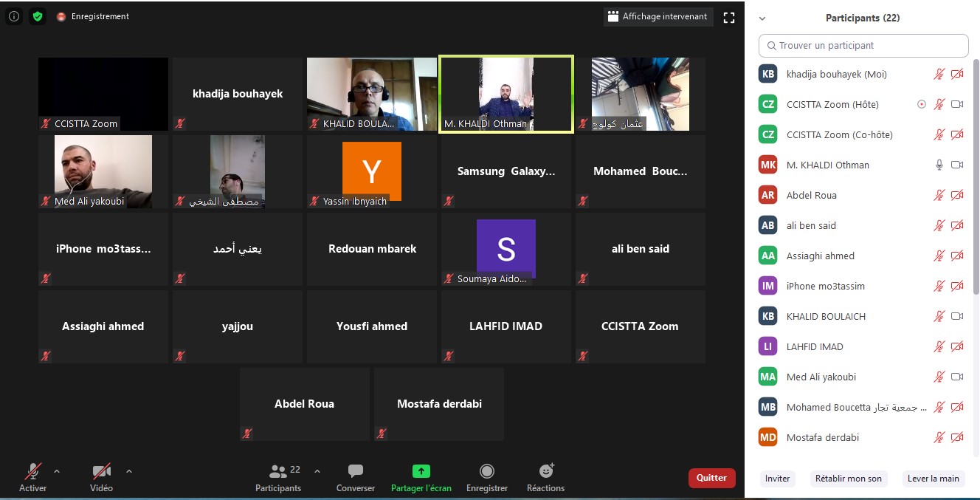Select Yassin Ibnyaich tile with Y avatar
Screen dimensions: 980x500
tap(372, 171)
